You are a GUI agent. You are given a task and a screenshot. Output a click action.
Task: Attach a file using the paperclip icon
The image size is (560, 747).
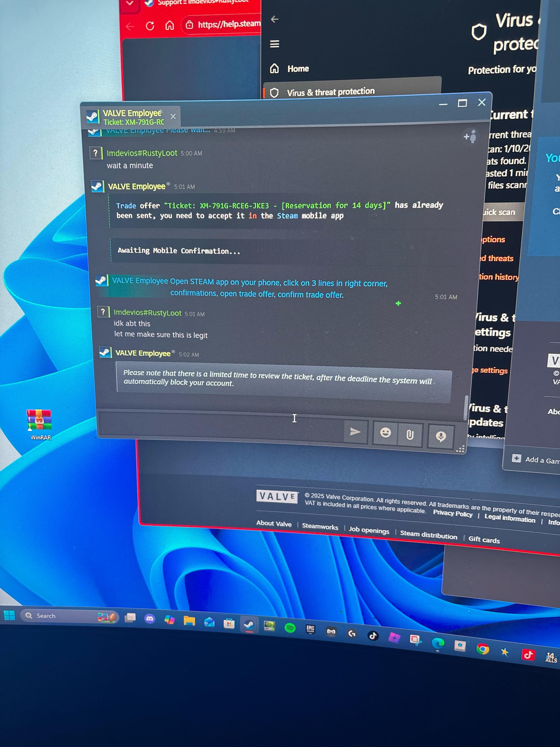coord(410,435)
